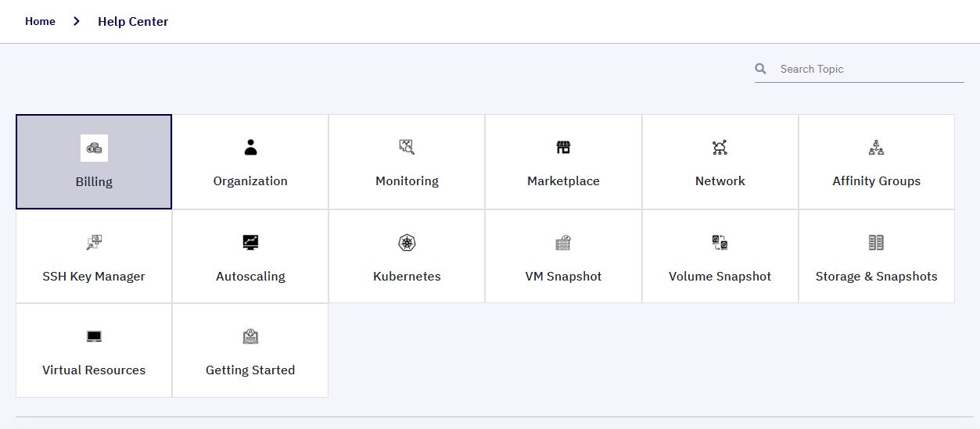Click the search magnifying glass icon
980x429 pixels.
click(x=761, y=69)
